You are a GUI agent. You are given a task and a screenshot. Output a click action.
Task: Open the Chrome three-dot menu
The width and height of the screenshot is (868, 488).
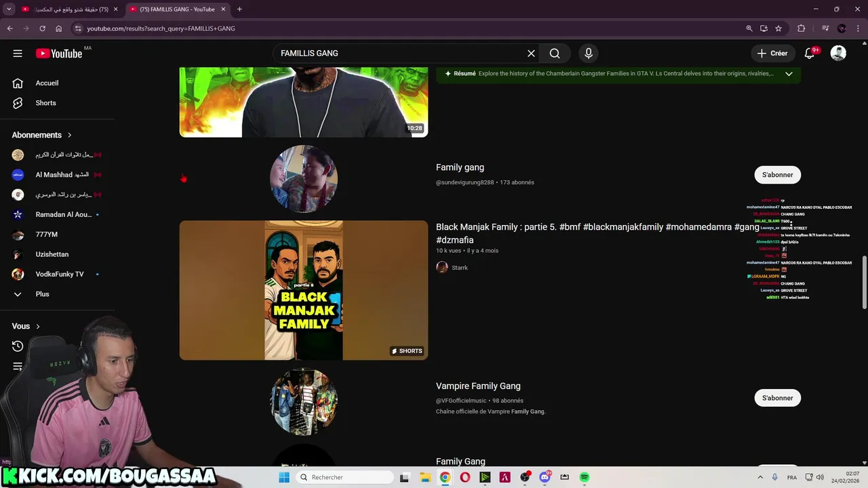coord(858,28)
